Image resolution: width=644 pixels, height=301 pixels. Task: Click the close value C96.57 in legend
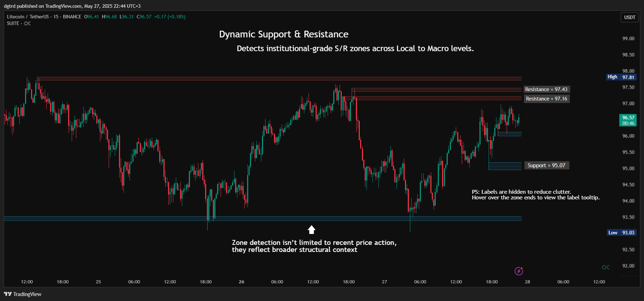tap(144, 17)
